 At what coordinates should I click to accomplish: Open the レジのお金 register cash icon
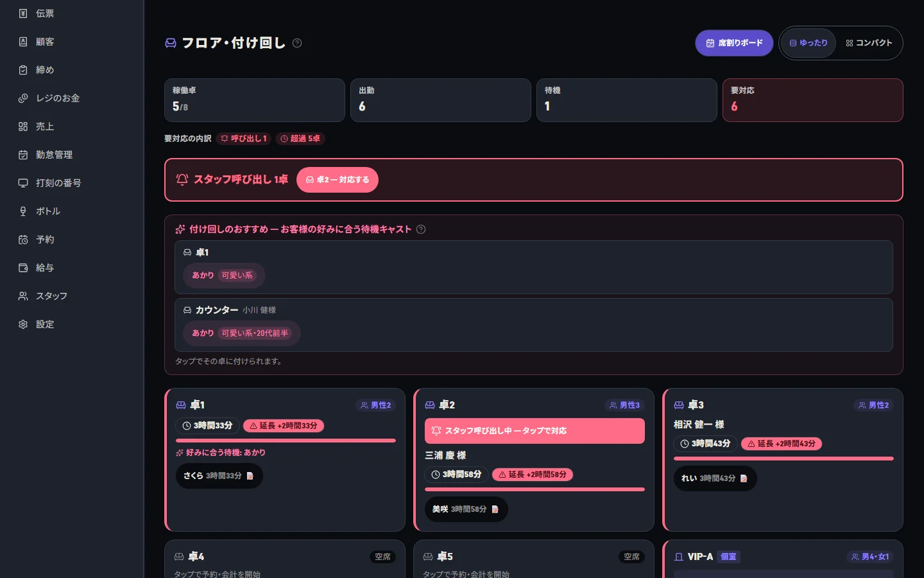click(23, 98)
